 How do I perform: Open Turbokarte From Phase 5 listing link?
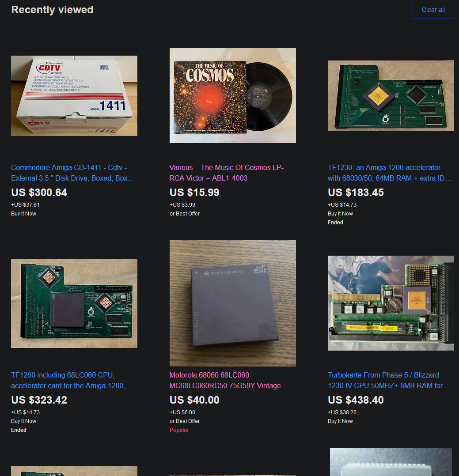(388, 380)
